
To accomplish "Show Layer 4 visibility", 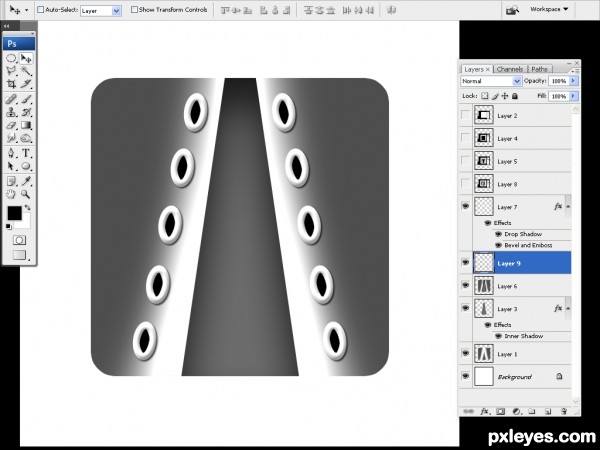I will pyautogui.click(x=465, y=138).
